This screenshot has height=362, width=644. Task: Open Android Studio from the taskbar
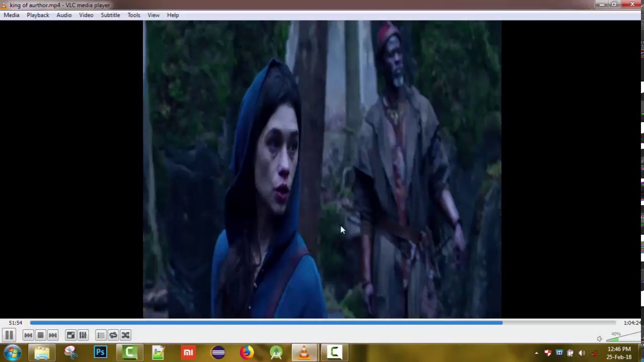pyautogui.click(x=276, y=352)
